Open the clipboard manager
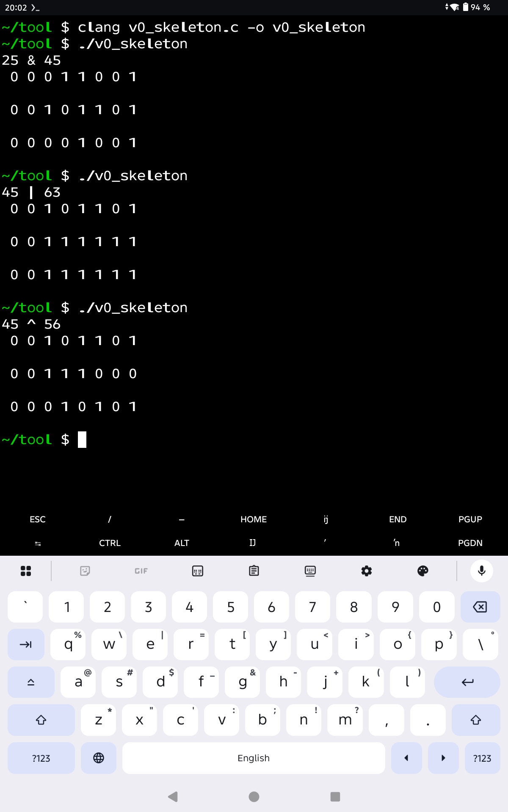 point(254,571)
